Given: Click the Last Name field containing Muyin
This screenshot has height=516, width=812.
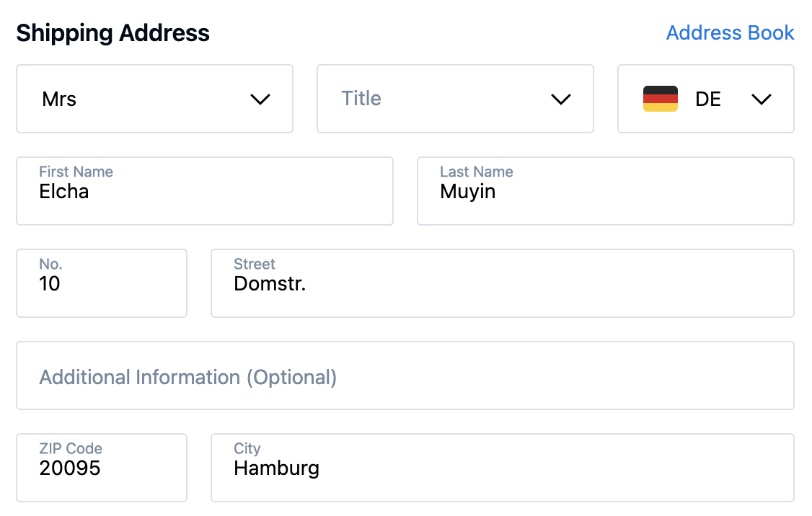Looking at the screenshot, I should 605,192.
